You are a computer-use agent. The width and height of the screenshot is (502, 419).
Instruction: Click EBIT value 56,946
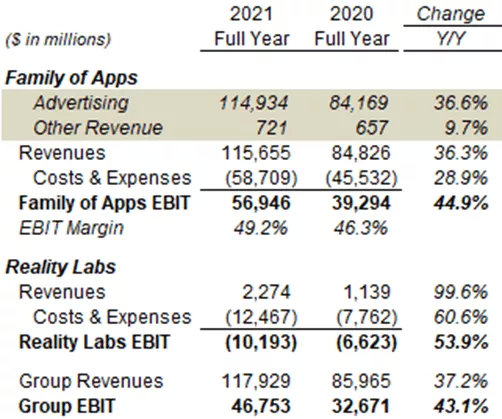[x=261, y=203]
